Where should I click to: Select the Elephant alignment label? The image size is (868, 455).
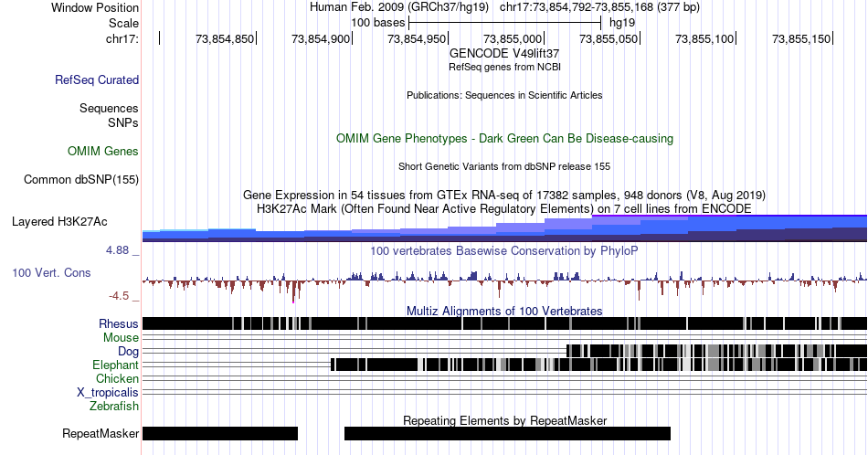pos(116,365)
